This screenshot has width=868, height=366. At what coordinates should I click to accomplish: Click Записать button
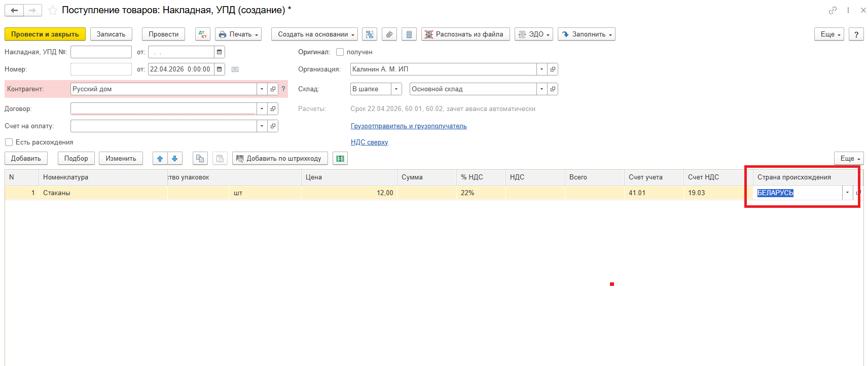click(x=111, y=34)
